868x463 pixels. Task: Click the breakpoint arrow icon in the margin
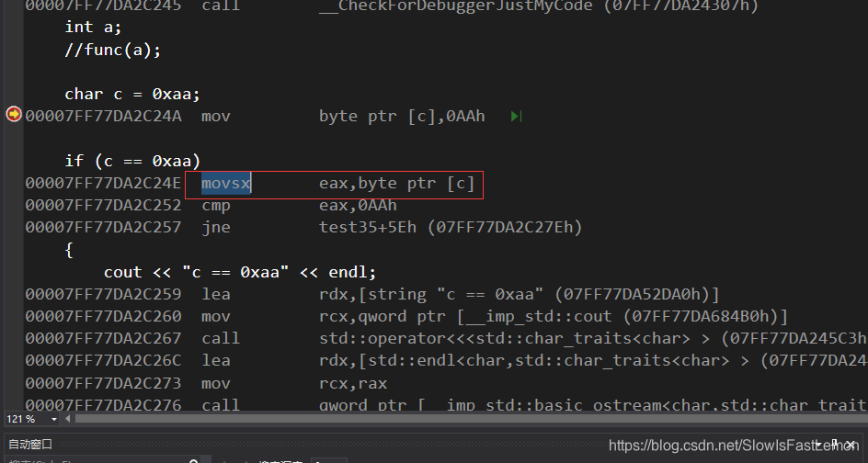click(13, 115)
